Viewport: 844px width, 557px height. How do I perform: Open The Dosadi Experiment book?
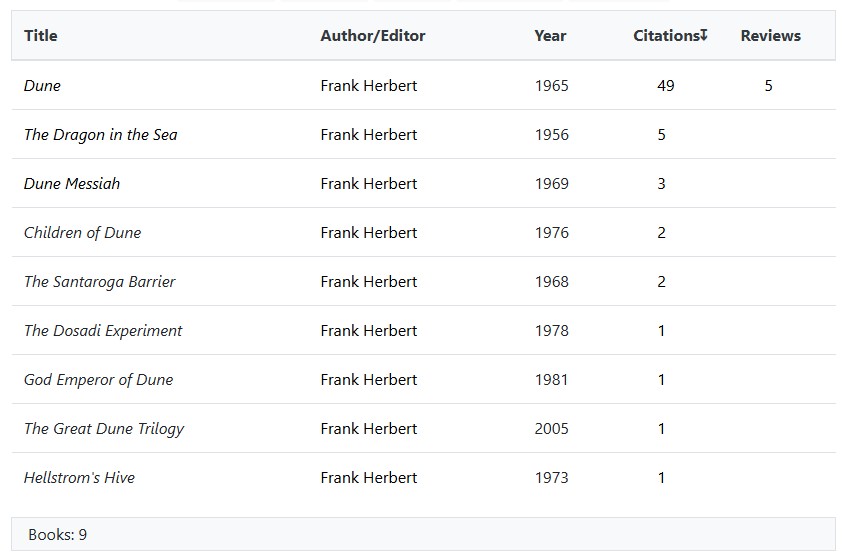pyautogui.click(x=103, y=331)
